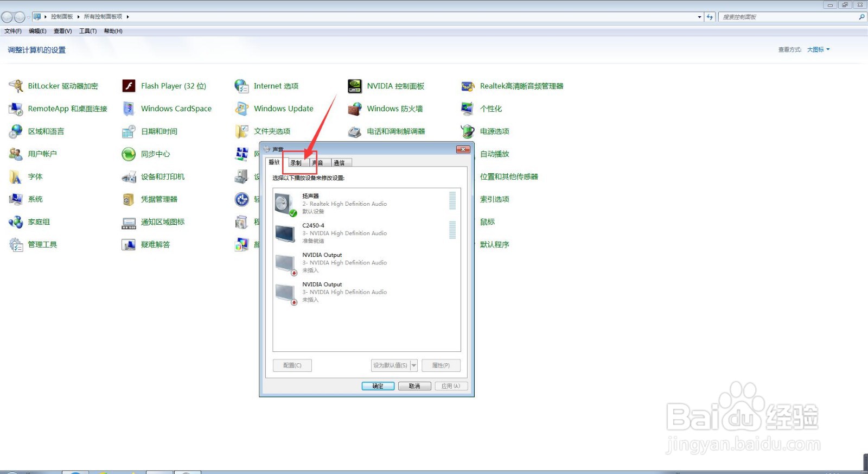Expand the 设为默认值 dropdown arrow
This screenshot has width=868, height=474.
pyautogui.click(x=414, y=365)
